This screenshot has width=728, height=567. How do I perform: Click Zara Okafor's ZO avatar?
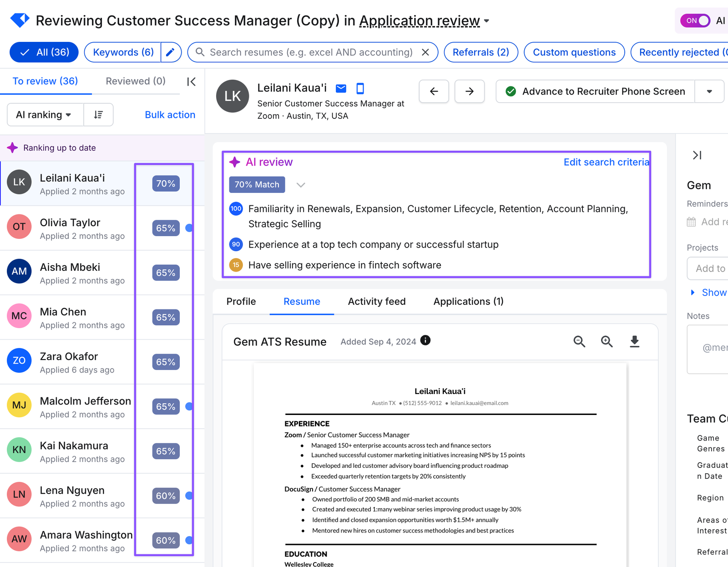click(x=19, y=360)
